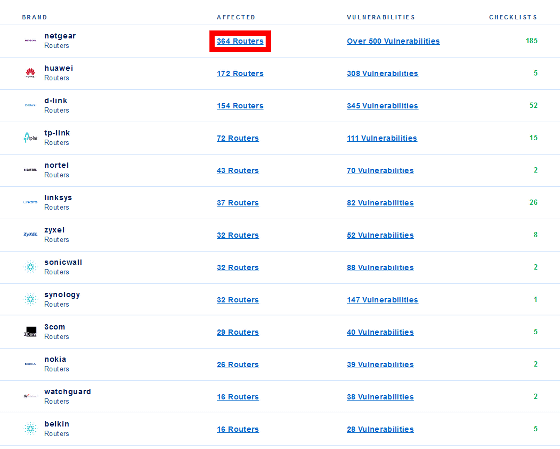Screen dimensions: 560x449
Task: Click the zyxel brand name
Action: pyautogui.click(x=54, y=230)
